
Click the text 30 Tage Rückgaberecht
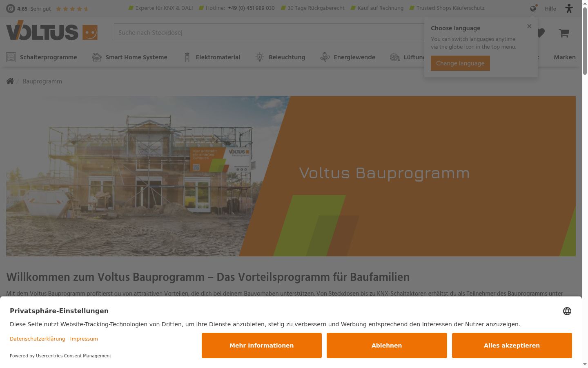pyautogui.click(x=316, y=8)
